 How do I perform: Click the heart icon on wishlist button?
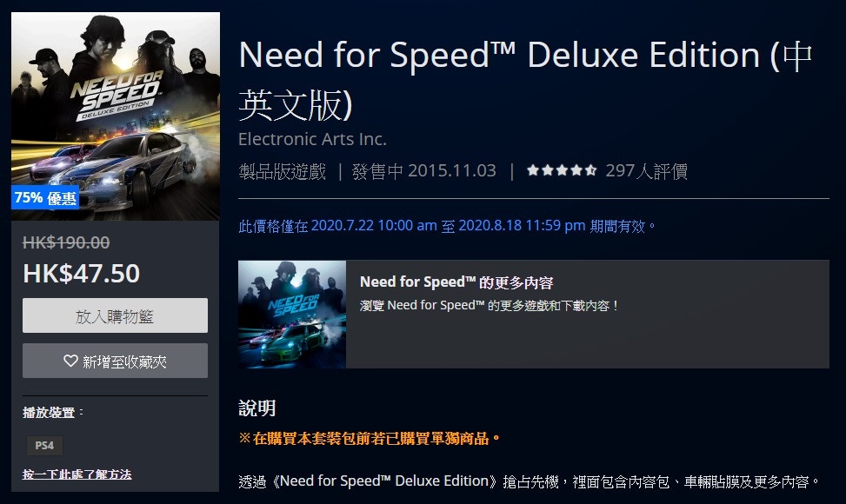tap(70, 361)
